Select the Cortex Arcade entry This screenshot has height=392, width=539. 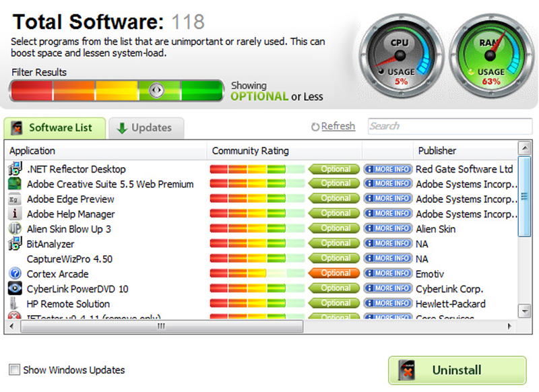(x=58, y=274)
